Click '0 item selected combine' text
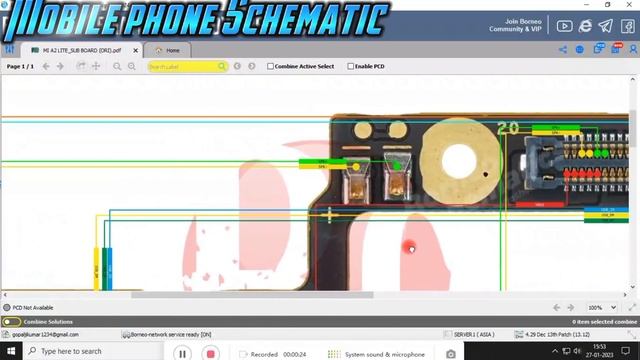Screen dimensions: 640x360 click(604, 322)
